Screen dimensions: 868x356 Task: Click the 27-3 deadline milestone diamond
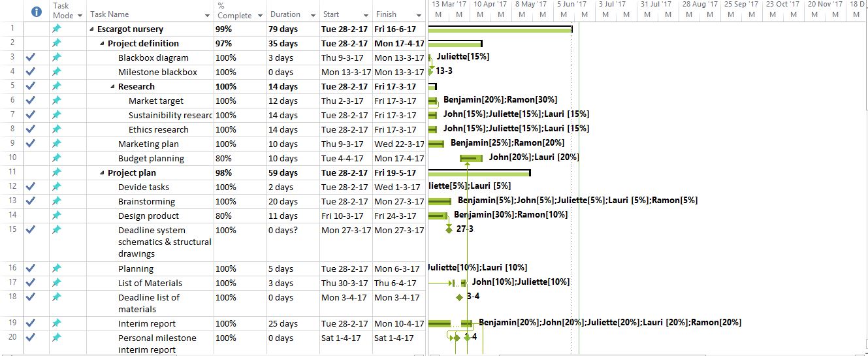pos(449,230)
